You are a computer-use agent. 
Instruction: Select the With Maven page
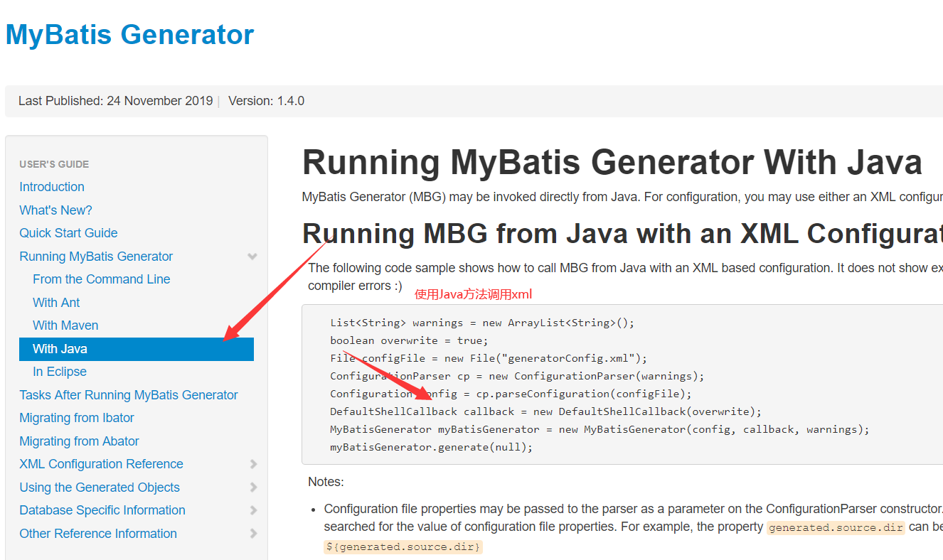(x=65, y=325)
